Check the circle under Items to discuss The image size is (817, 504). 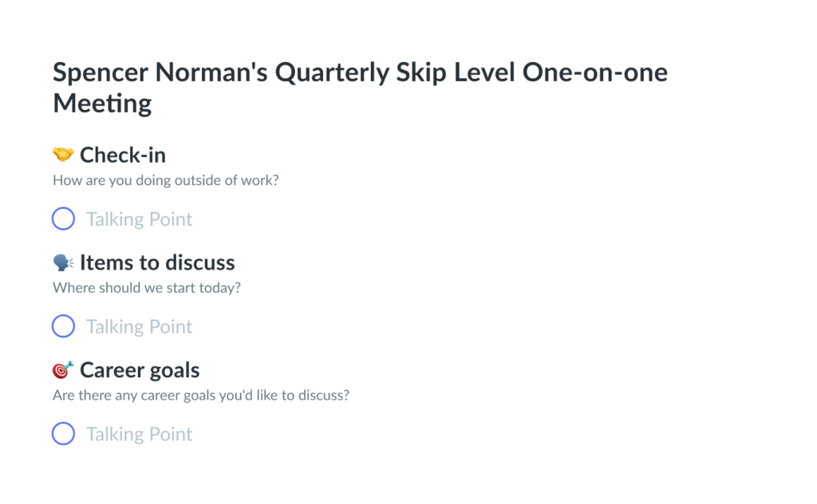point(63,326)
